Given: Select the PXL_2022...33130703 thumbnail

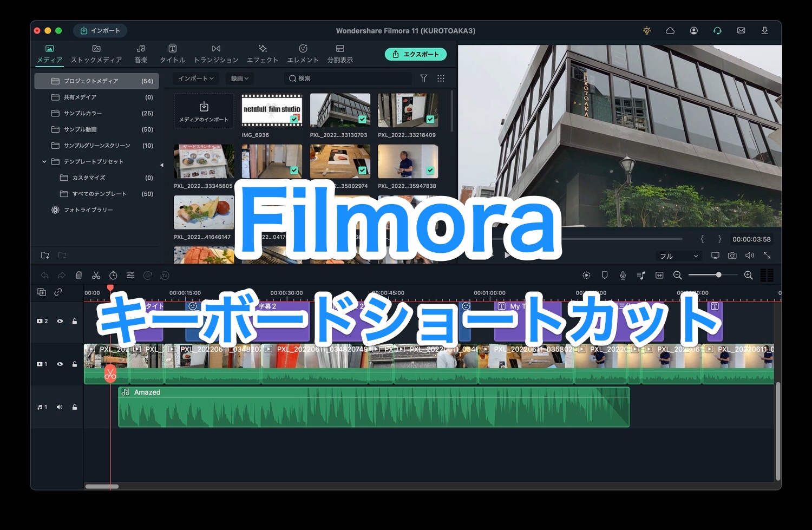Looking at the screenshot, I should (340, 110).
